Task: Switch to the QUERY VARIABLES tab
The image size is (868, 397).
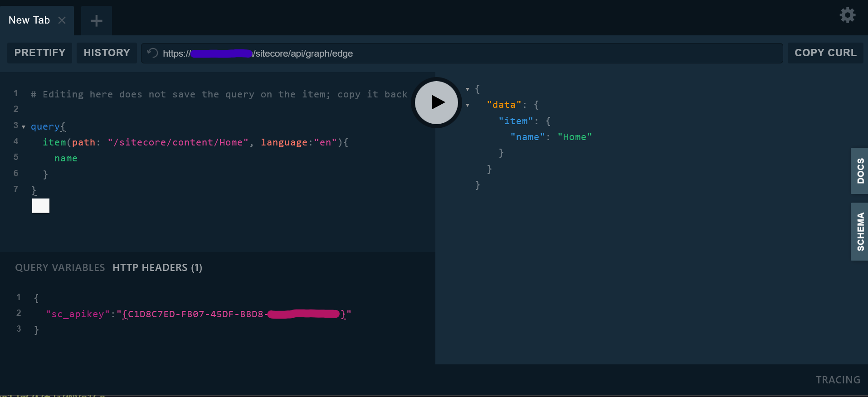Action: coord(60,268)
